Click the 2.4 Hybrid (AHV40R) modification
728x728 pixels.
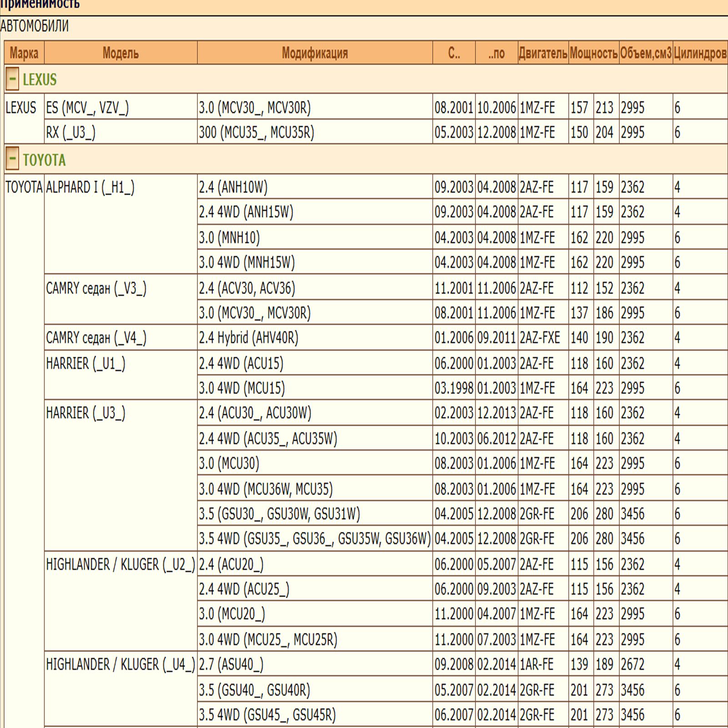click(x=248, y=338)
